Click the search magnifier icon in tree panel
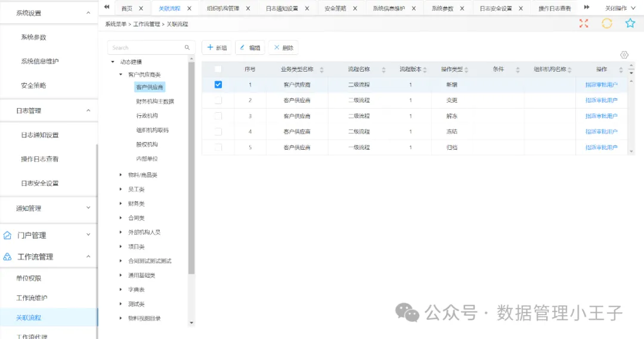The height and width of the screenshot is (339, 644). click(x=187, y=48)
